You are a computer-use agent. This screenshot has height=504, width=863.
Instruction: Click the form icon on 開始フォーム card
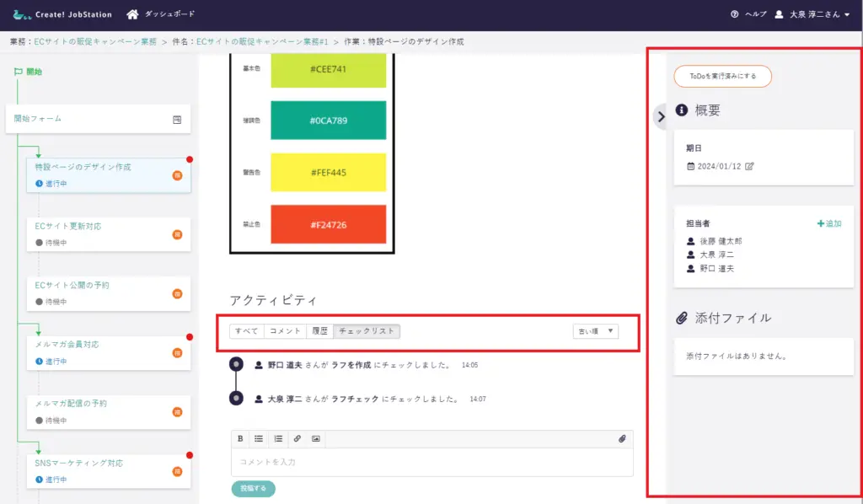click(x=177, y=120)
